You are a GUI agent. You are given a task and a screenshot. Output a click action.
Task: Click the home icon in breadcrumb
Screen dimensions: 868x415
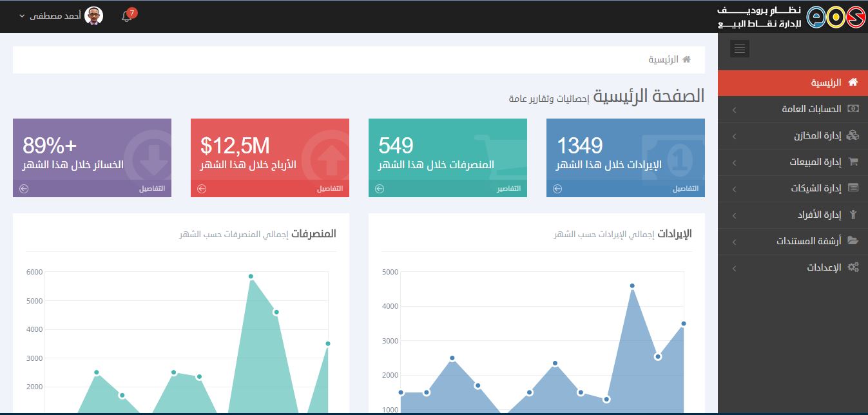(x=686, y=59)
